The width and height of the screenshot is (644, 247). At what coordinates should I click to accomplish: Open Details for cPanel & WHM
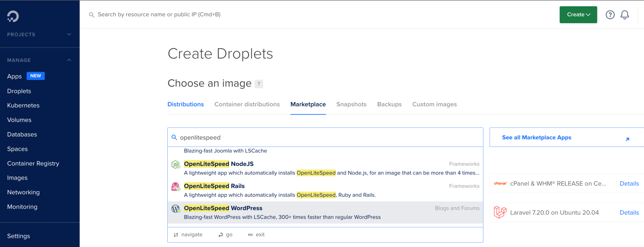click(629, 183)
